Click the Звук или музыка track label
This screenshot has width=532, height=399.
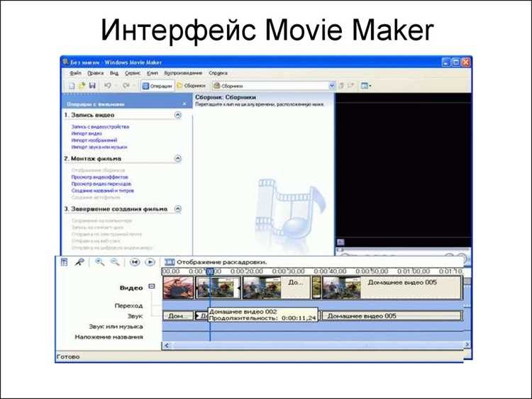(x=116, y=327)
